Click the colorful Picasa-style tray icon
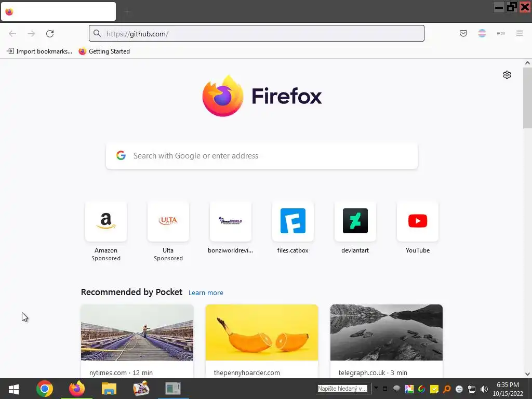This screenshot has height=399, width=532. (x=409, y=389)
